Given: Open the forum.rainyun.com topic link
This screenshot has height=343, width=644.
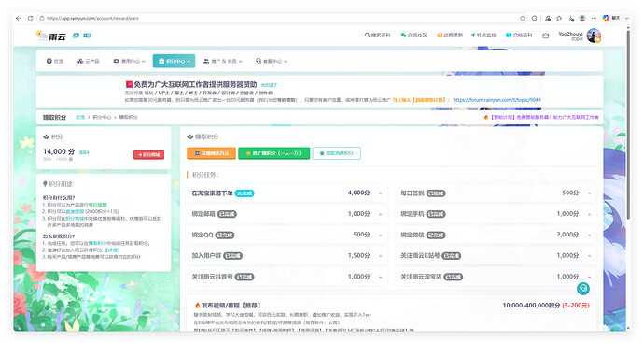Looking at the screenshot, I should click(497, 99).
